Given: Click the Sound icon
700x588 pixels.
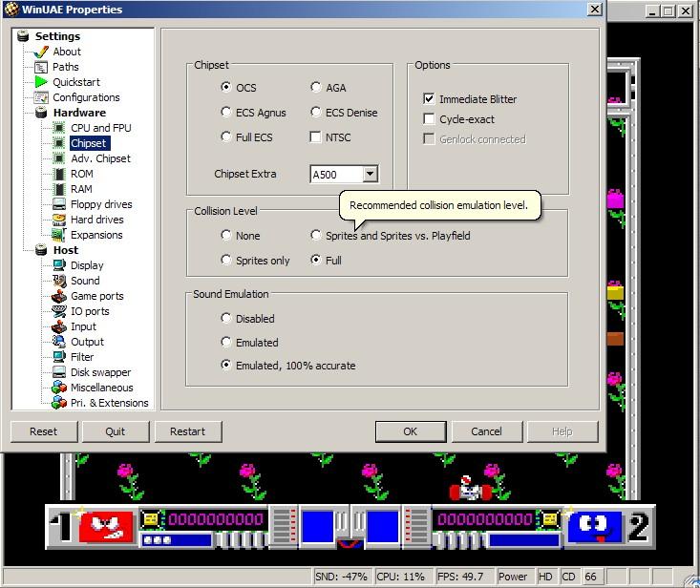Looking at the screenshot, I should tap(59, 281).
